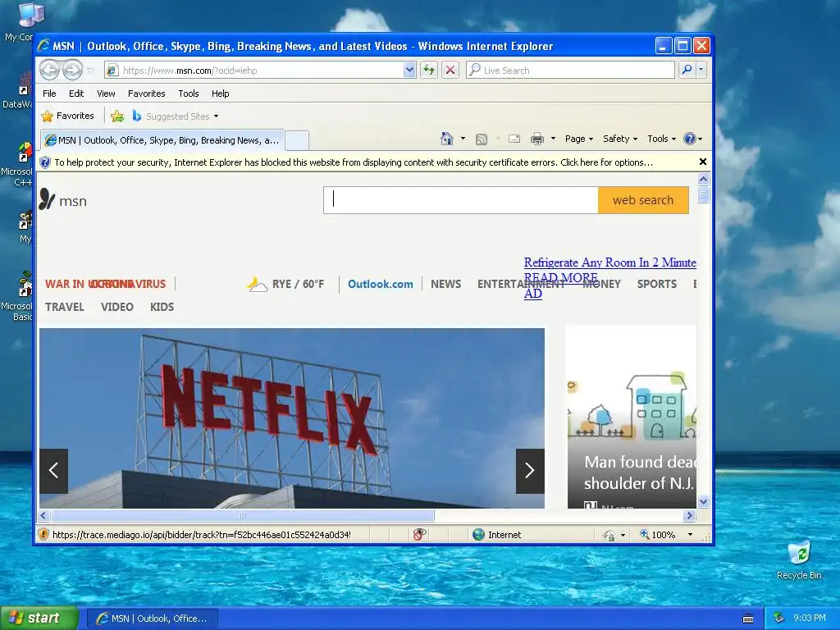This screenshot has width=840, height=630.
Task: Click the TRAVEL navigation link
Action: [x=64, y=307]
